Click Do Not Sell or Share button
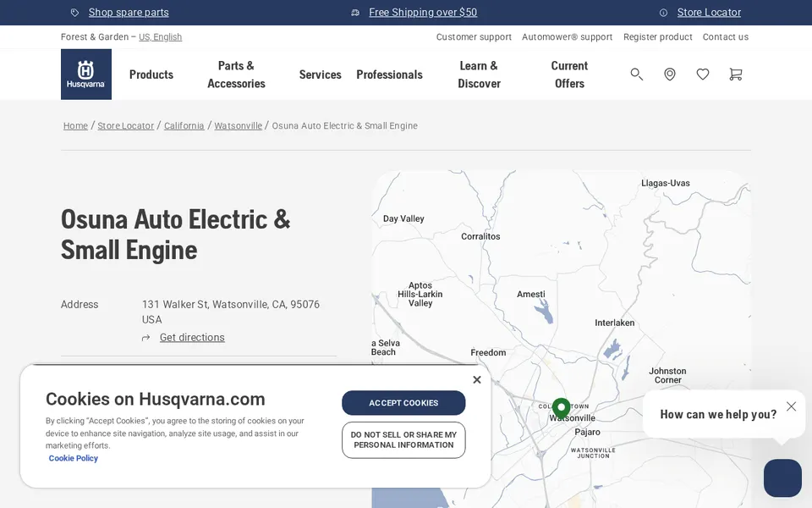The height and width of the screenshot is (508, 812). coord(403,440)
